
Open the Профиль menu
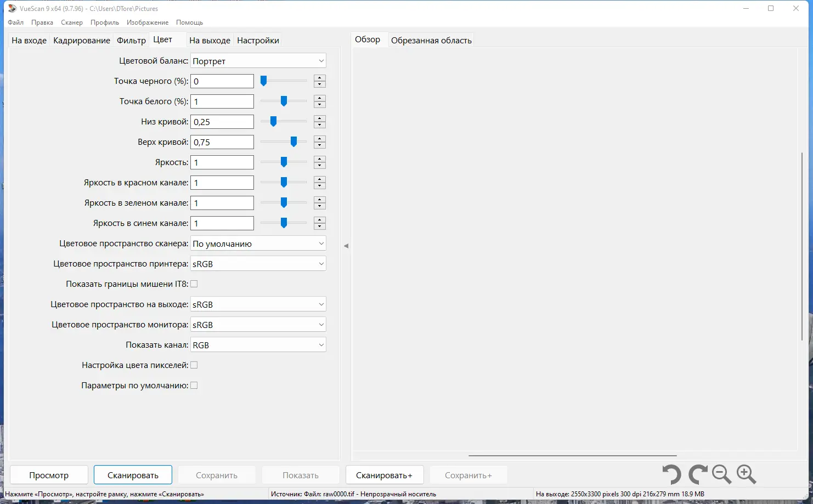coord(105,22)
